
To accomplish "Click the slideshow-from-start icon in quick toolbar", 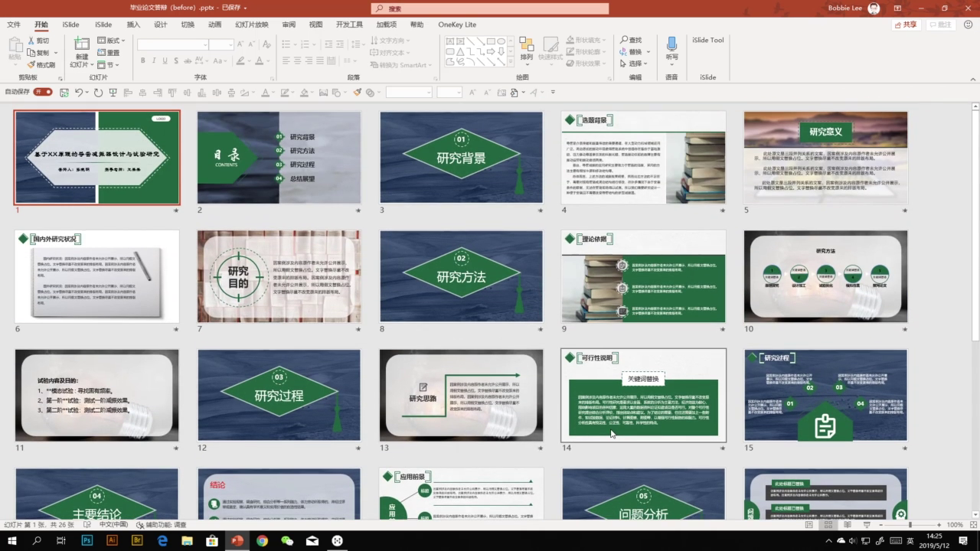I will 113,93.
